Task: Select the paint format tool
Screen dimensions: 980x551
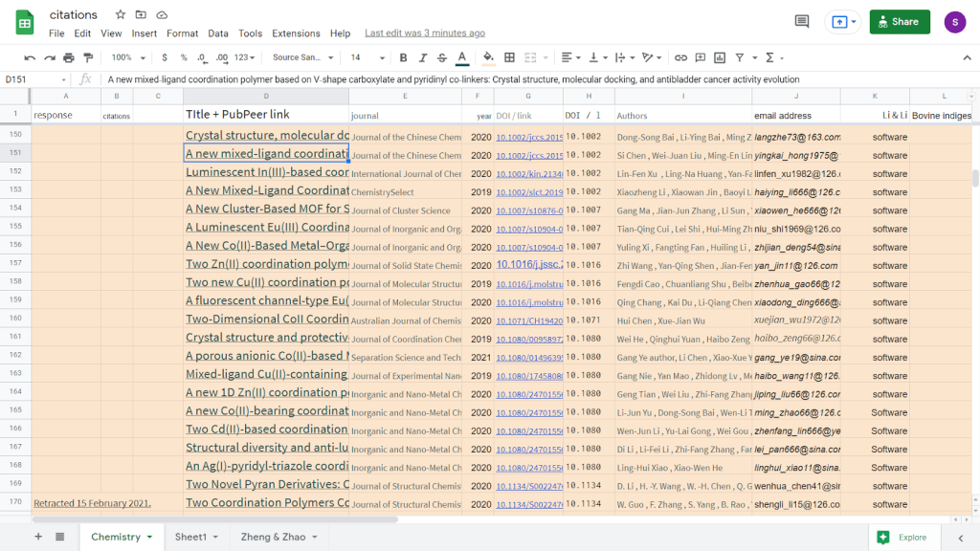Action: click(88, 57)
